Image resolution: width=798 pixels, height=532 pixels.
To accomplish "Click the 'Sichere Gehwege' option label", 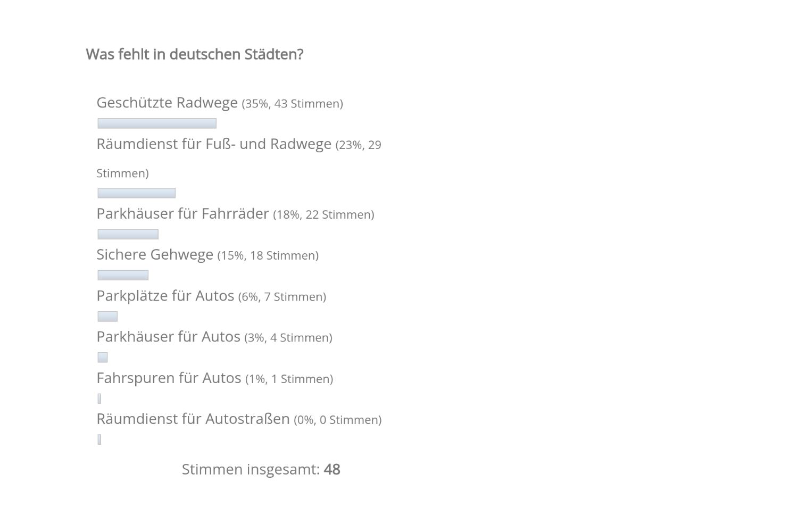I will pyautogui.click(x=155, y=254).
